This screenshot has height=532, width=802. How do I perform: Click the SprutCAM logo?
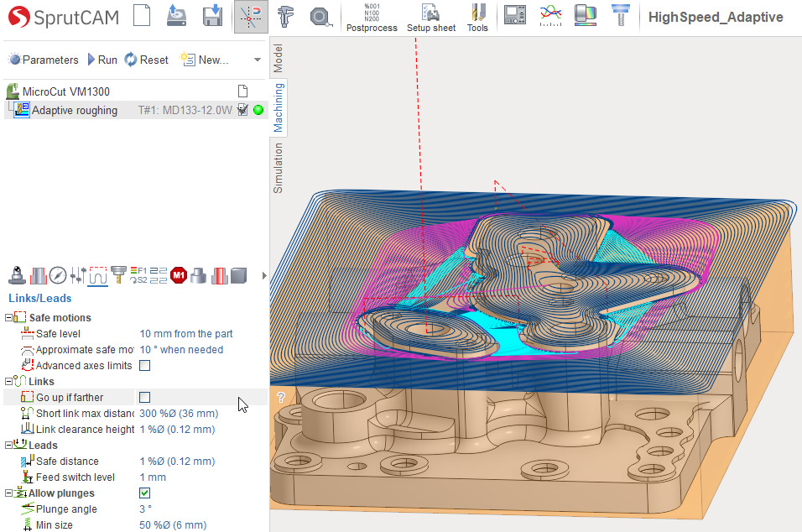(64, 17)
